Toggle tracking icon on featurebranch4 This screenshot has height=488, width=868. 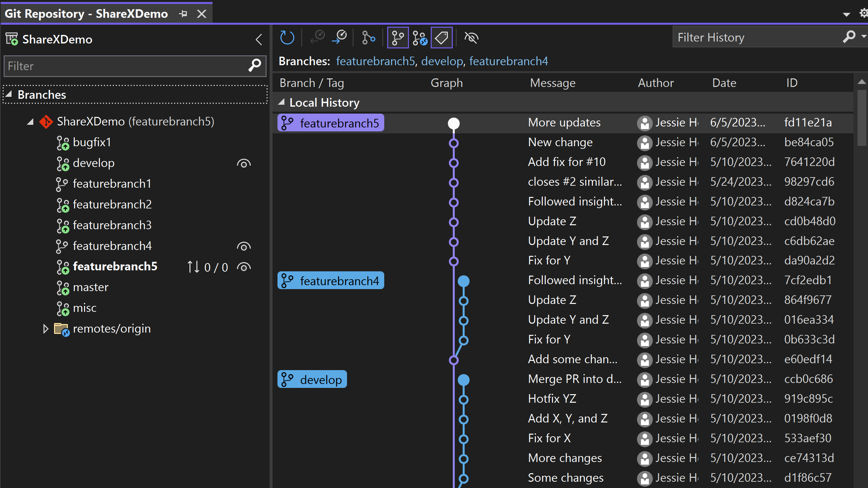click(x=243, y=246)
